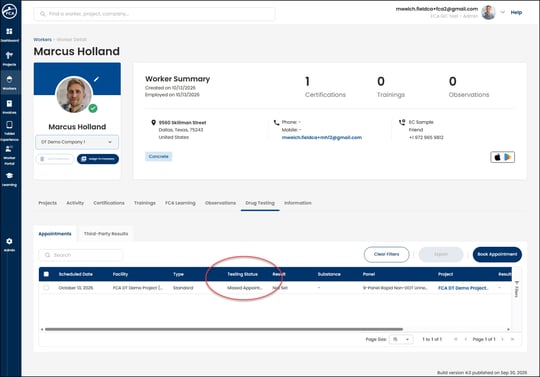
Task: Click the search magnifier in top bar
Action: pos(43,14)
